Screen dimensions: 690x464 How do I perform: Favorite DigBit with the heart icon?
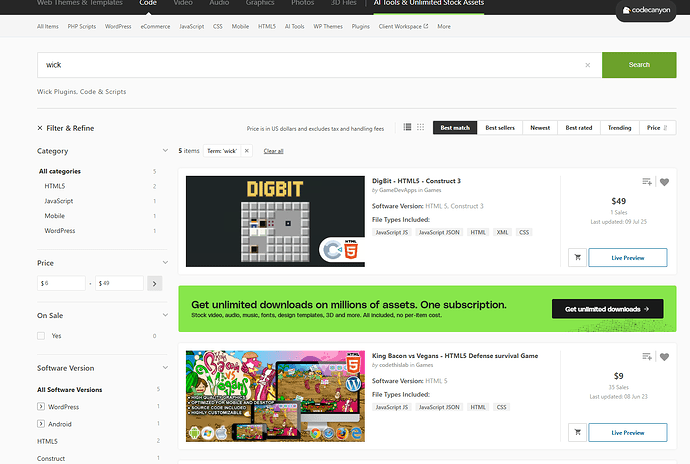[x=664, y=182]
